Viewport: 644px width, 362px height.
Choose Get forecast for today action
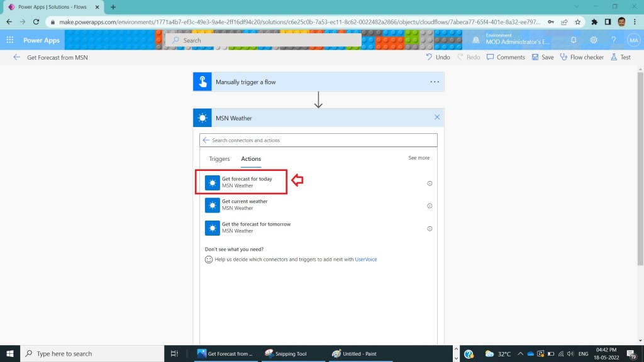pos(247,182)
